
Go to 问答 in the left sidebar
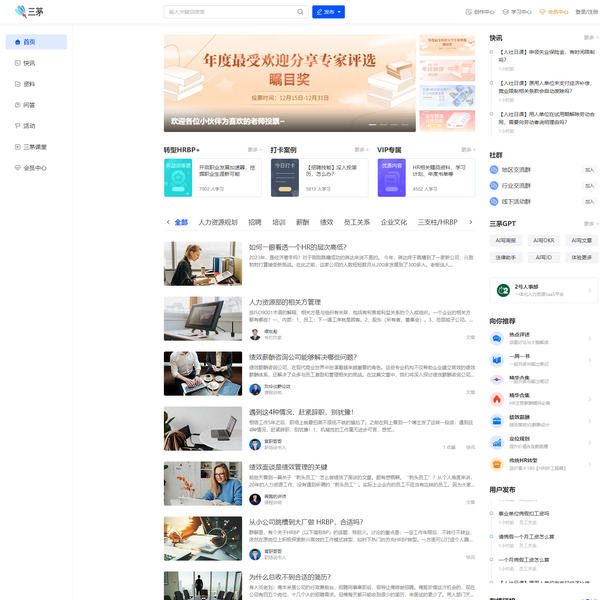coord(28,105)
